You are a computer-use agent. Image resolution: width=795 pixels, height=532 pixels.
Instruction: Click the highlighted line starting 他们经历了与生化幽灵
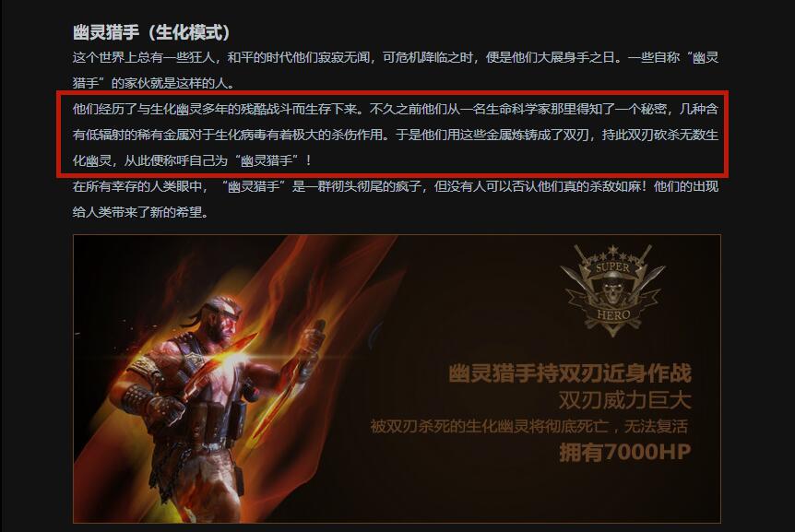click(396, 109)
